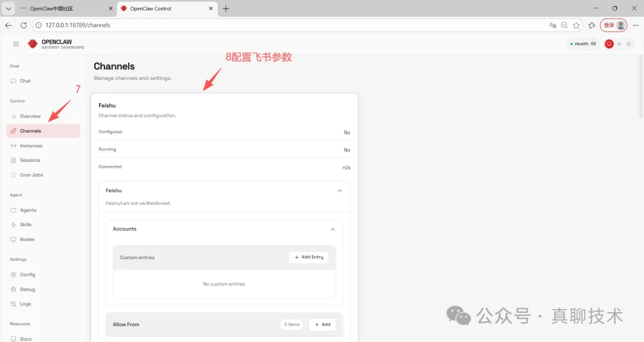Open the browser favorites list
Viewport: 644px width, 342px height.
coord(592,25)
